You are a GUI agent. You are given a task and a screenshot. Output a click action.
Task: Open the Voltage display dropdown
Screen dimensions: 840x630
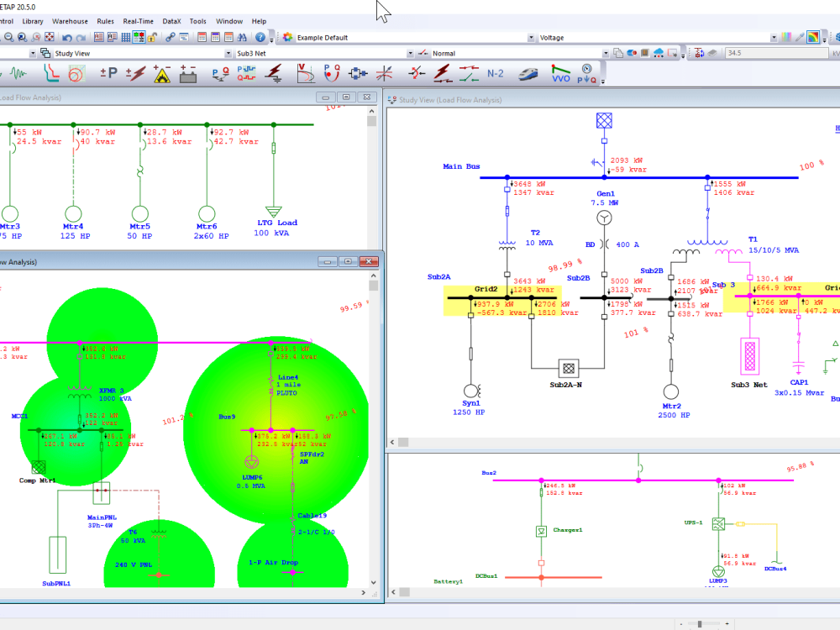click(773, 37)
